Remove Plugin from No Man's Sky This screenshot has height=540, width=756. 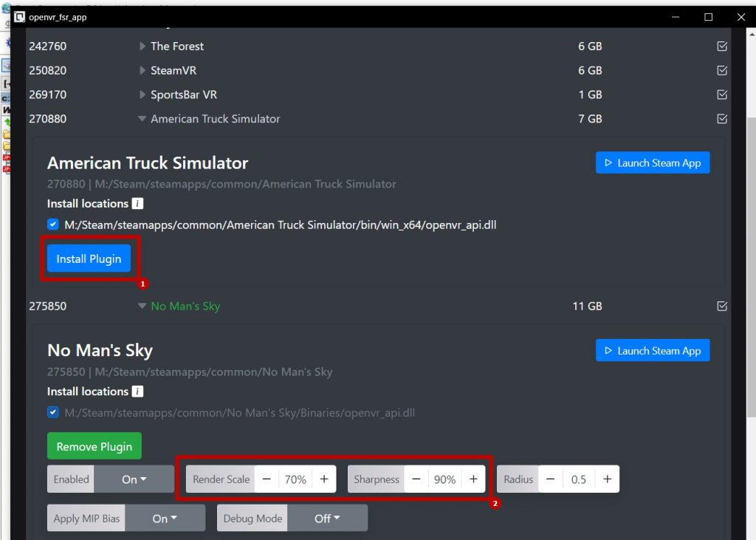click(94, 446)
